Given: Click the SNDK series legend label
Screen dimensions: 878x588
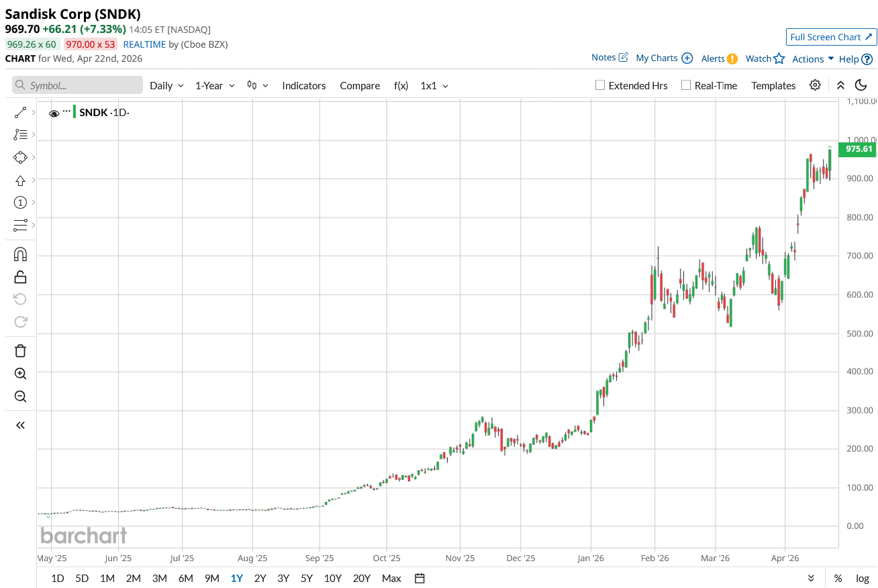Looking at the screenshot, I should click(x=93, y=112).
